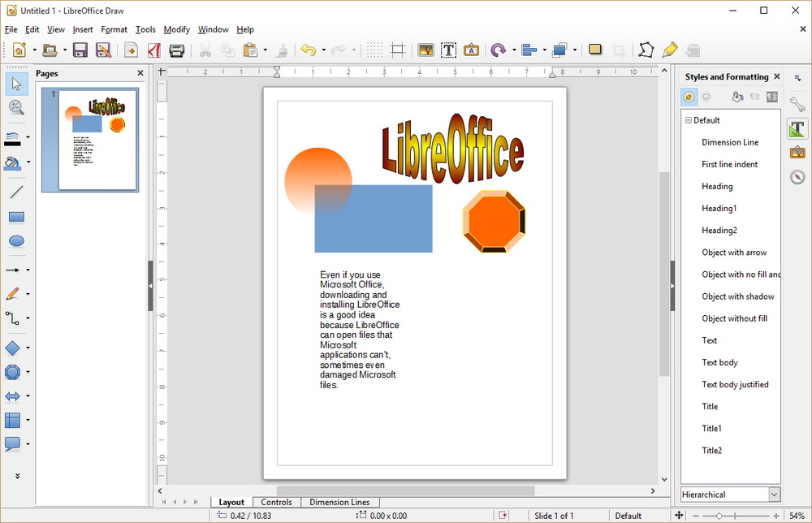
Task: Select the Ellipse tool
Action: coord(16,240)
